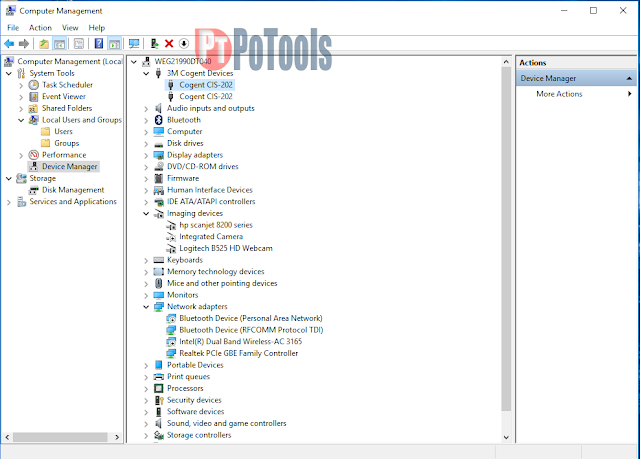640x459 pixels.
Task: Select Bluetooth Device (RFCOMM Protocol TDI)
Action: point(251,330)
